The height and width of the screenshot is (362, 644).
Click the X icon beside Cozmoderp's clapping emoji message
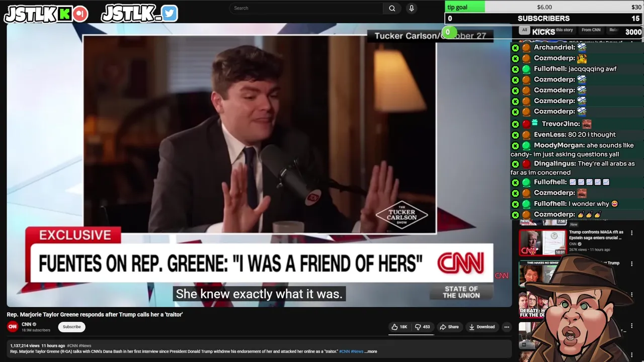(515, 215)
